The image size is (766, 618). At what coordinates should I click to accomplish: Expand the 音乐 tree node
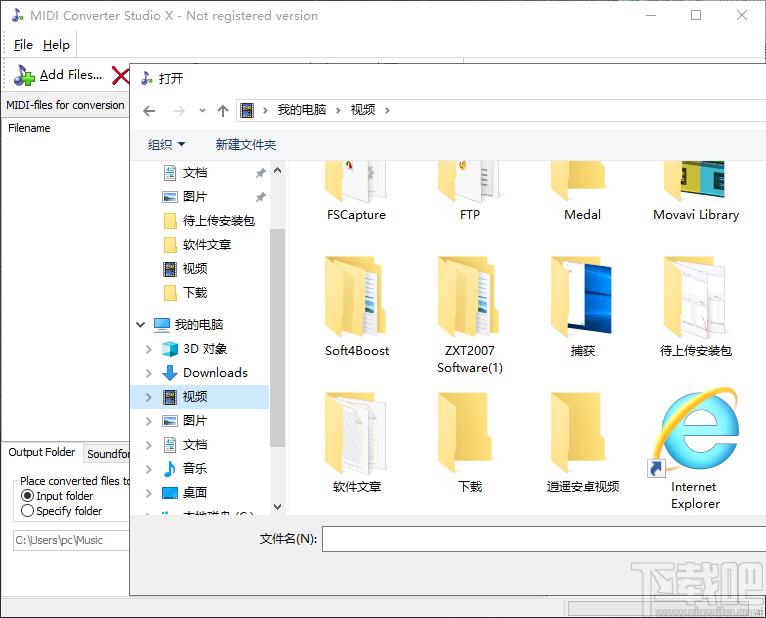(x=149, y=469)
